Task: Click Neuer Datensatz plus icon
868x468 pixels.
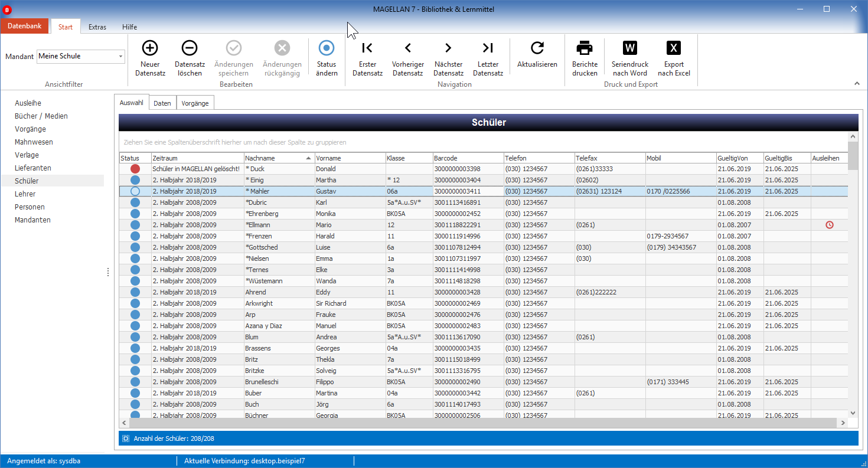Action: (150, 48)
